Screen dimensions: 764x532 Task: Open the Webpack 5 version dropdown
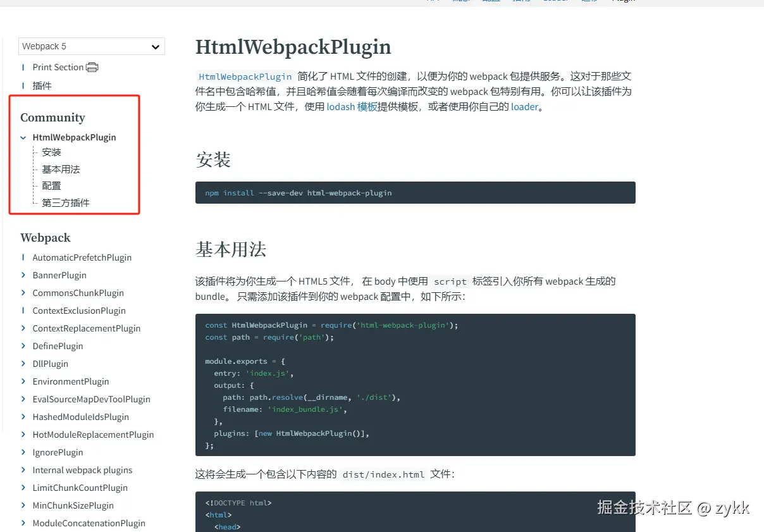pyautogui.click(x=92, y=46)
